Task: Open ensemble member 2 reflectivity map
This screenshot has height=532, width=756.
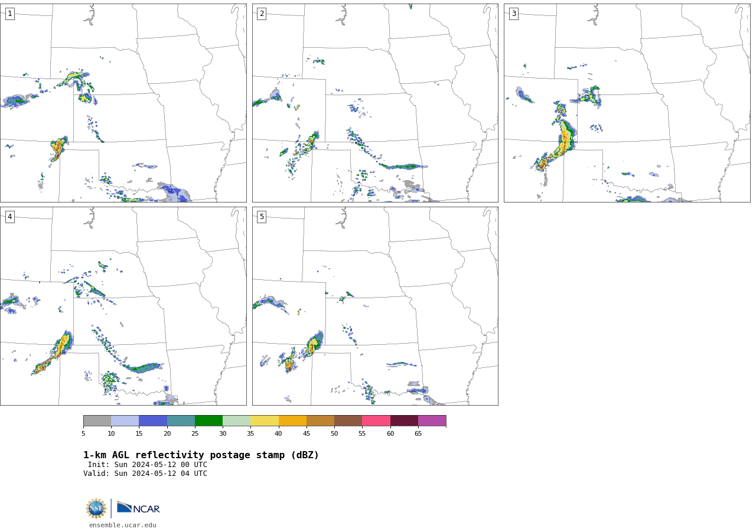Action: (375, 103)
